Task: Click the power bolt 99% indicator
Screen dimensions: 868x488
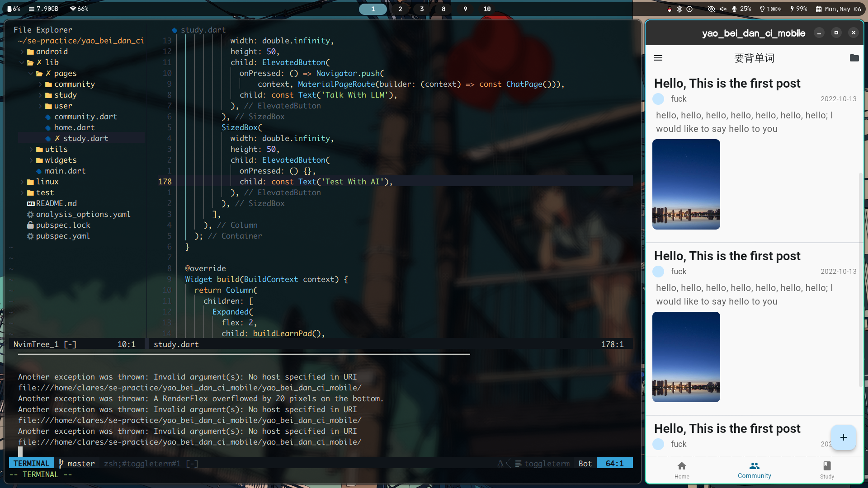Action: (x=798, y=9)
